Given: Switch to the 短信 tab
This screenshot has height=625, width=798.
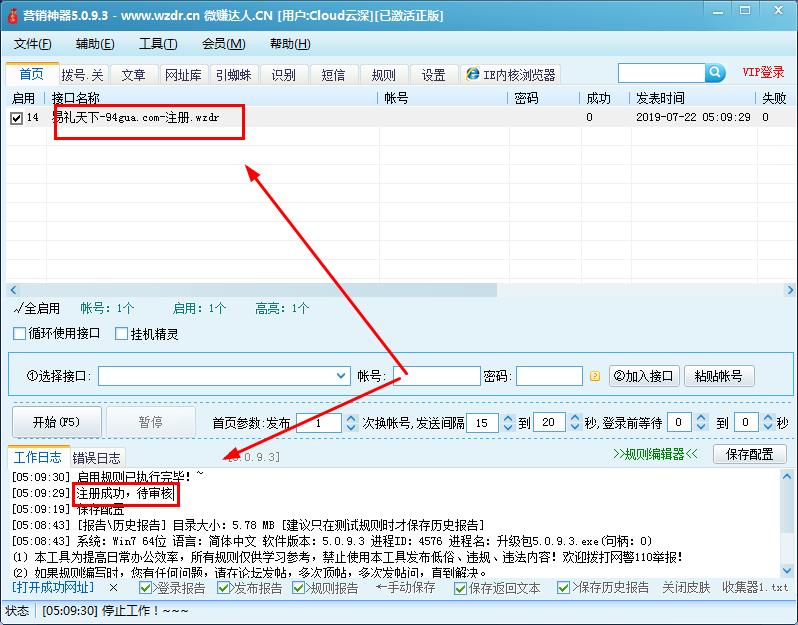Looking at the screenshot, I should [333, 75].
